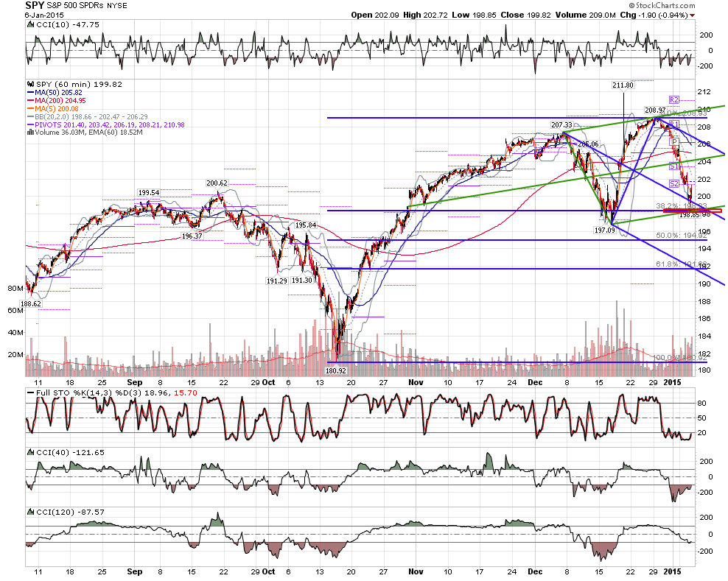Click the volume bars icon in legend

31,133
